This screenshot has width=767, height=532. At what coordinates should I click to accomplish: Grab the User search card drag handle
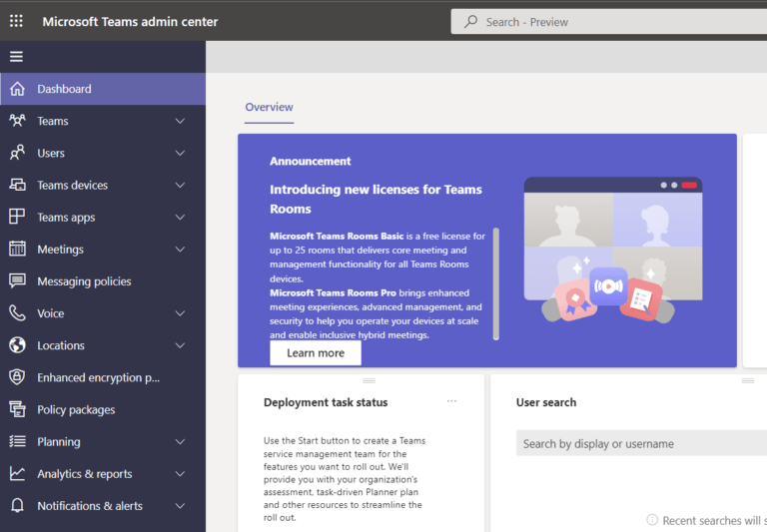click(748, 380)
